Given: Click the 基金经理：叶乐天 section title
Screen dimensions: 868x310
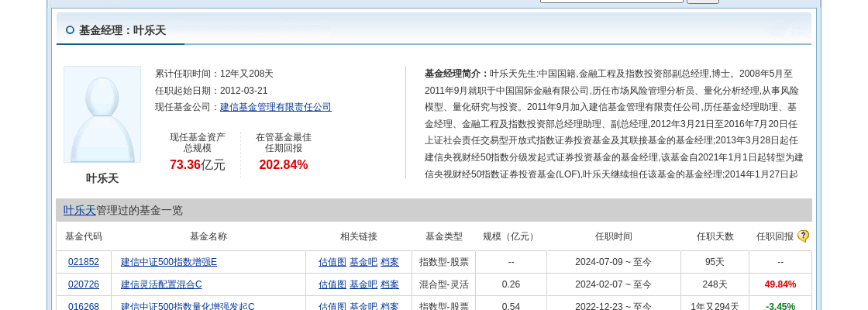Looking at the screenshot, I should pyautogui.click(x=122, y=30).
